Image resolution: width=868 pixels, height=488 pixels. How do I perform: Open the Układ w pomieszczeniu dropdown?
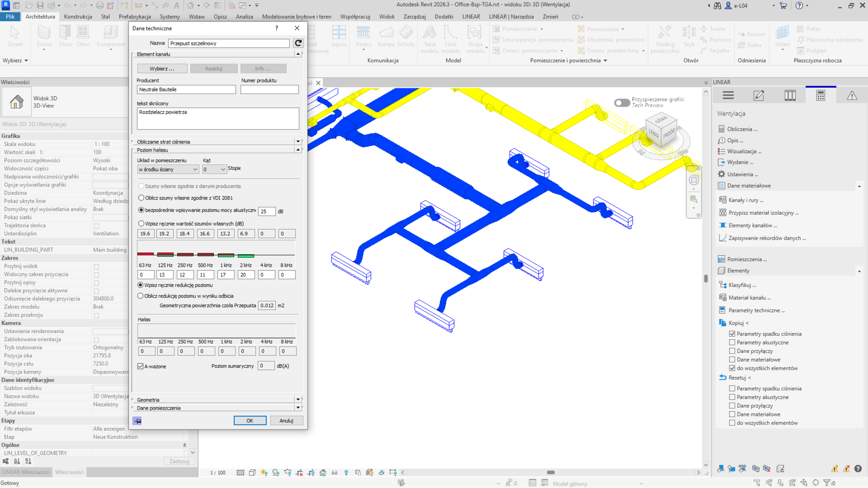pyautogui.click(x=168, y=169)
